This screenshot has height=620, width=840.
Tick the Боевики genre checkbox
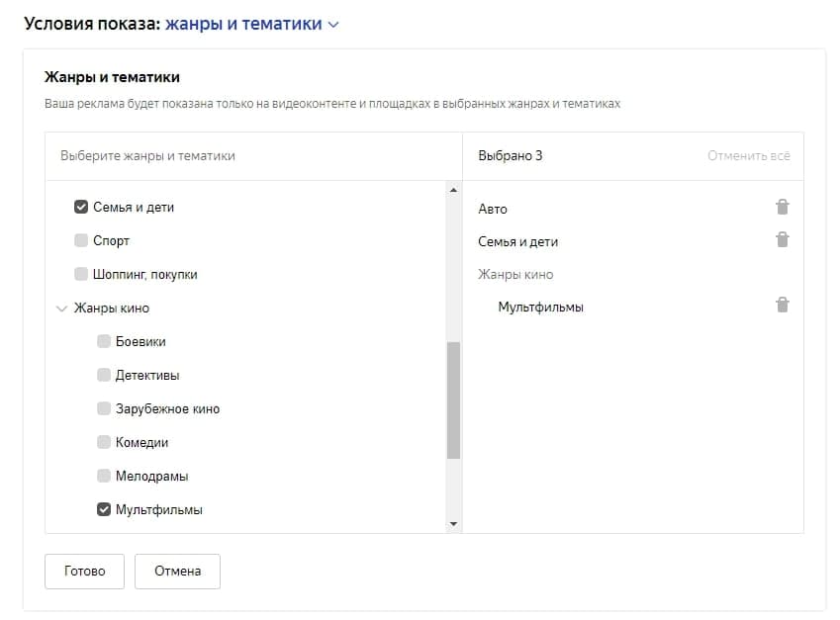104,341
